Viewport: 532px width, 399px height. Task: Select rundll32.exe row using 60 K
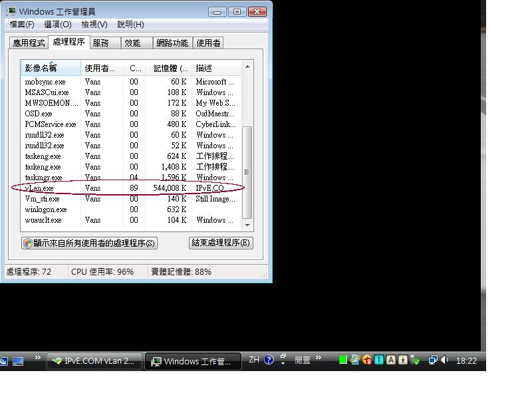pyautogui.click(x=131, y=135)
